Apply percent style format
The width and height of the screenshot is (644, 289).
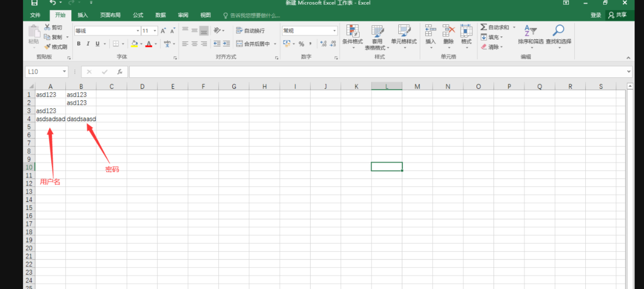[301, 44]
